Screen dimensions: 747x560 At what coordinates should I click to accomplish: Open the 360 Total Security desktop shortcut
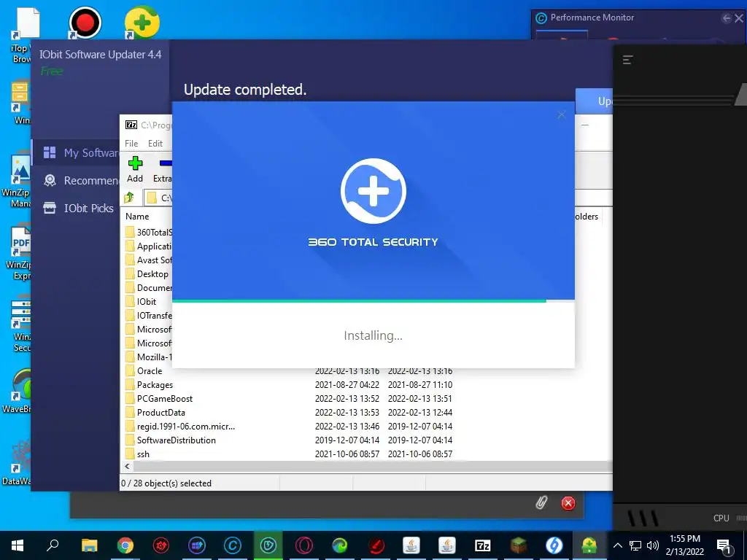click(142, 22)
